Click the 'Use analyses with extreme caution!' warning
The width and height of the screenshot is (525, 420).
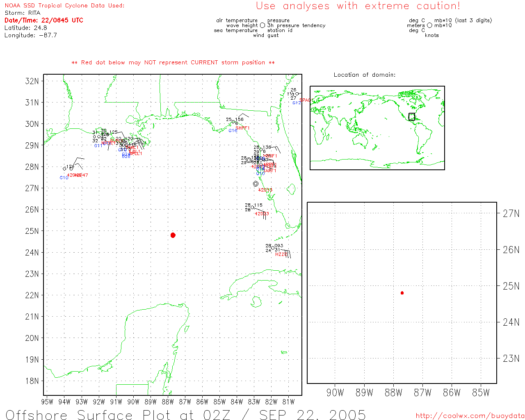coord(358,6)
